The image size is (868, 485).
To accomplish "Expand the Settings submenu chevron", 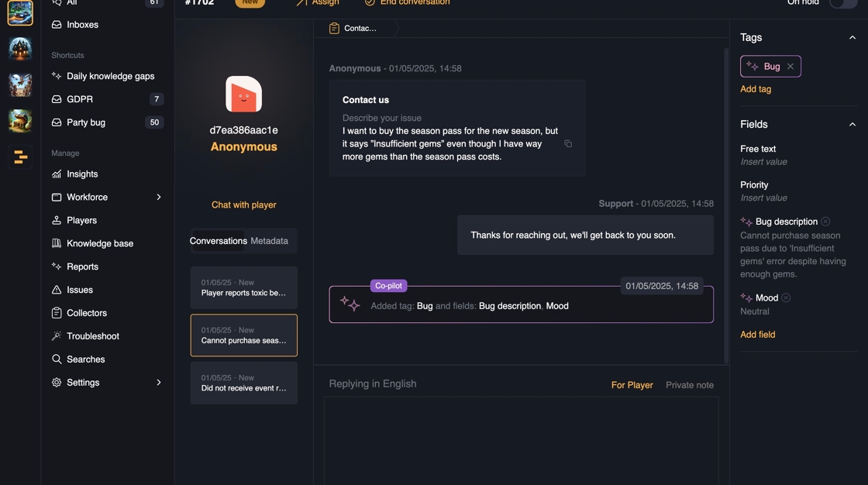I will [x=159, y=383].
